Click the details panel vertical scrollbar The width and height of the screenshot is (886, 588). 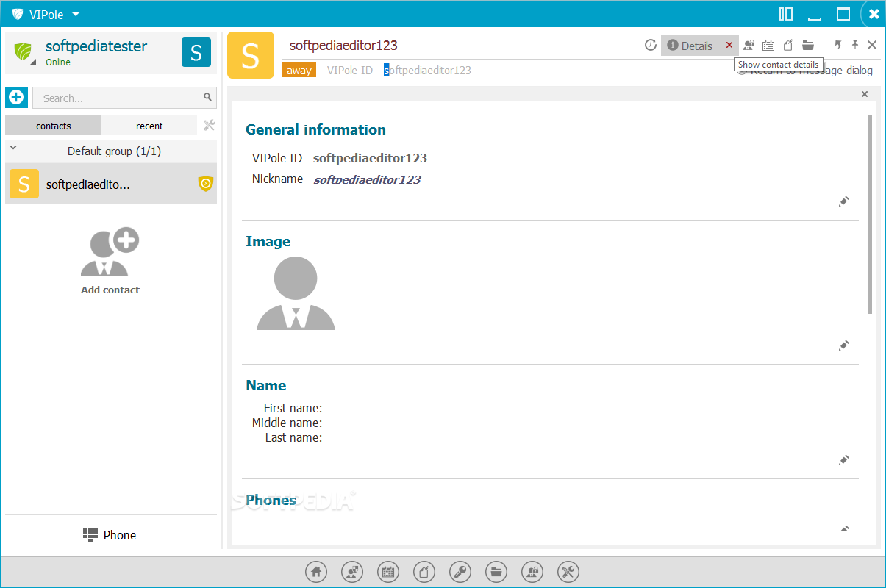[871, 214]
